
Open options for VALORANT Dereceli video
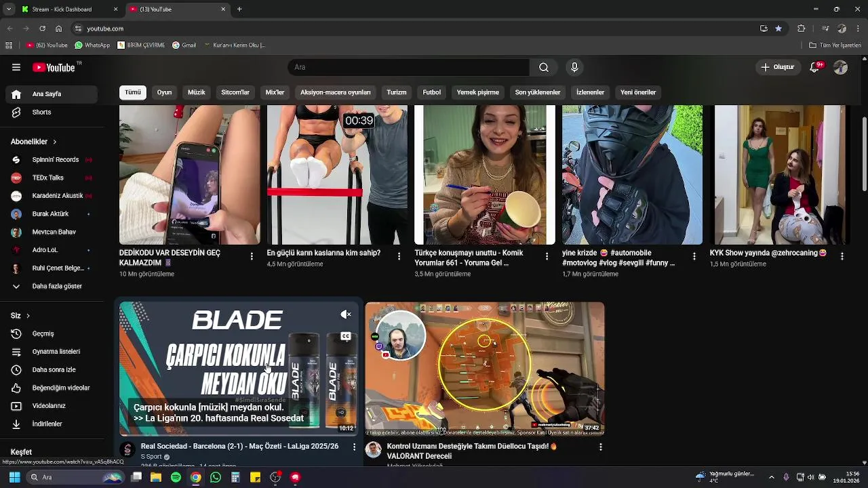(600, 447)
